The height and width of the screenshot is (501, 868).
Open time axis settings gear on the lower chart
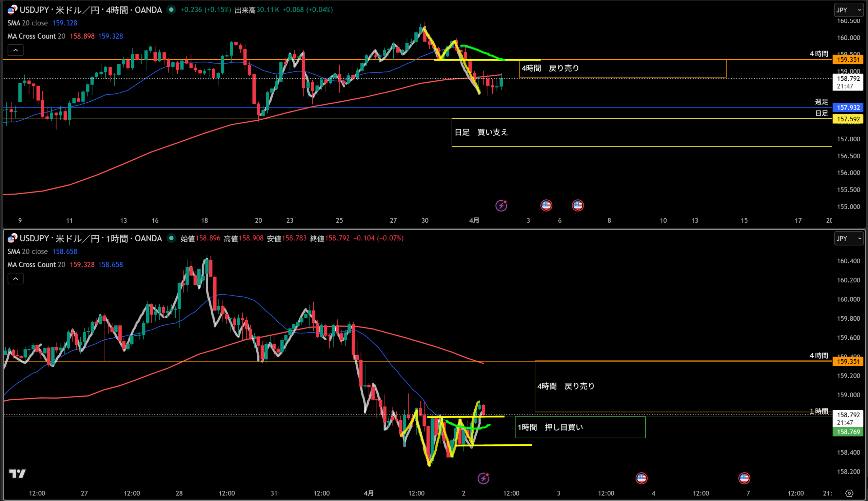849,494
